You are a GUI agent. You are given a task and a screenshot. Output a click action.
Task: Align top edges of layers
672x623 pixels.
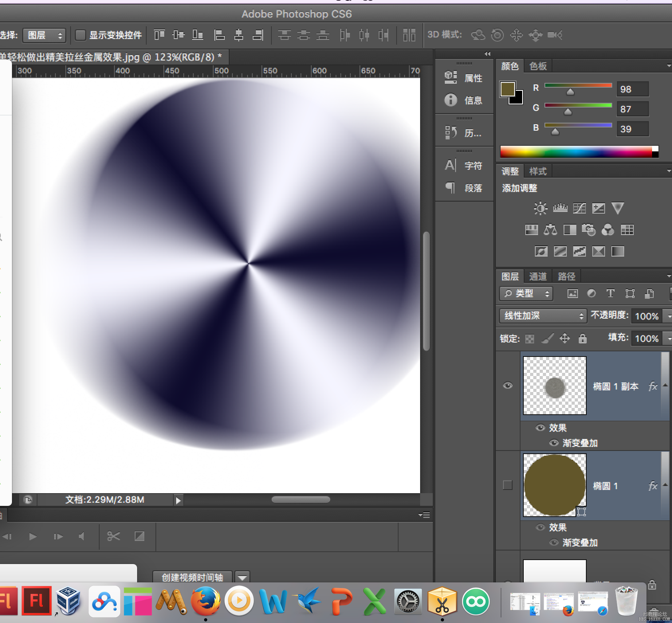point(159,35)
